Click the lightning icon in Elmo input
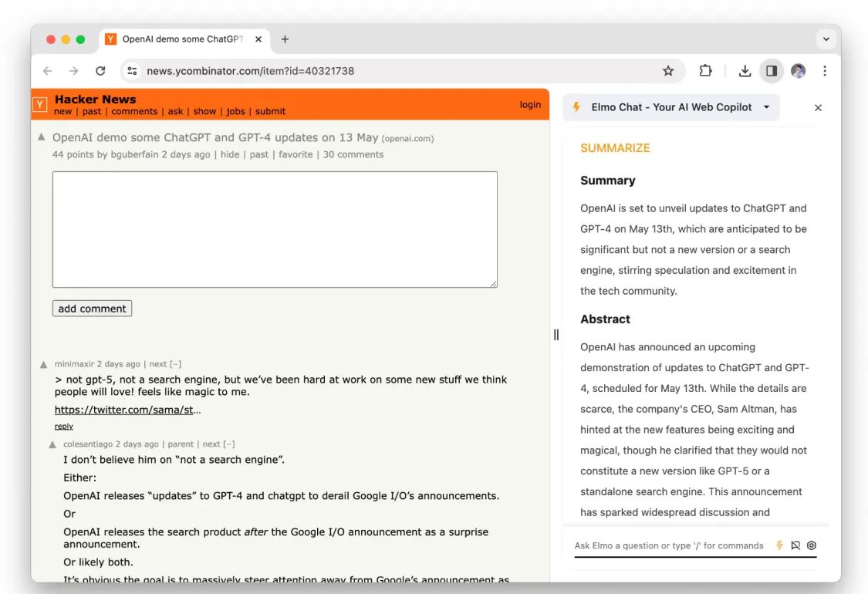The image size is (868, 594). (x=779, y=545)
